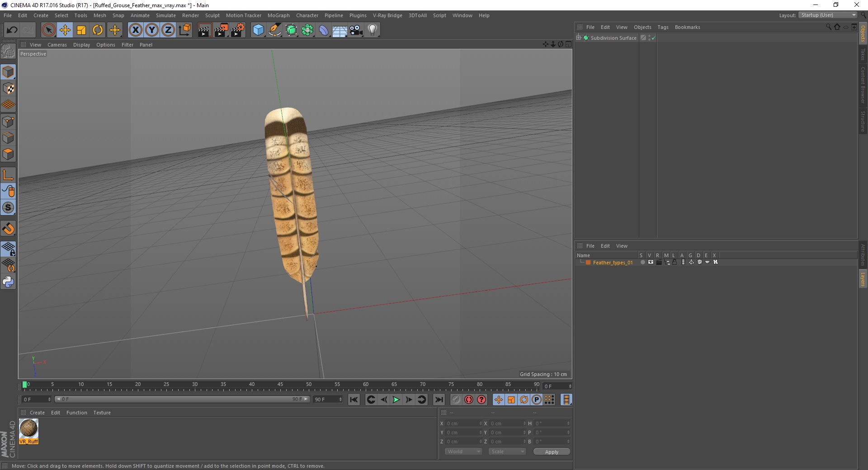Add a Light object bulb icon
The height and width of the screenshot is (470, 868).
click(x=373, y=30)
